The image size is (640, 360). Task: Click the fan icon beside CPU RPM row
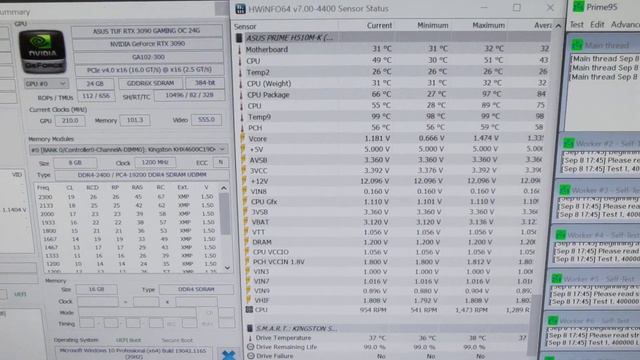click(249, 310)
